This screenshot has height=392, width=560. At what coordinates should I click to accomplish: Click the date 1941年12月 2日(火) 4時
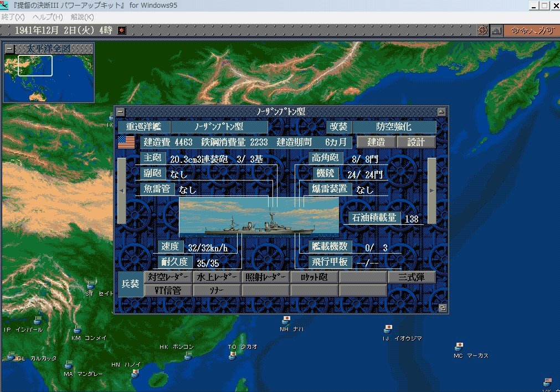[x=64, y=30]
